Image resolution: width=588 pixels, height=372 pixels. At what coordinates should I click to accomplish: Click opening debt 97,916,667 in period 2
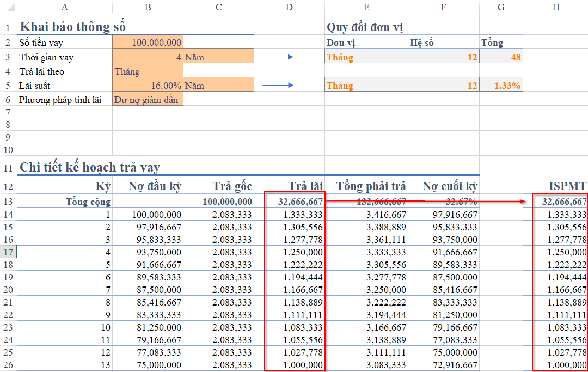point(148,227)
